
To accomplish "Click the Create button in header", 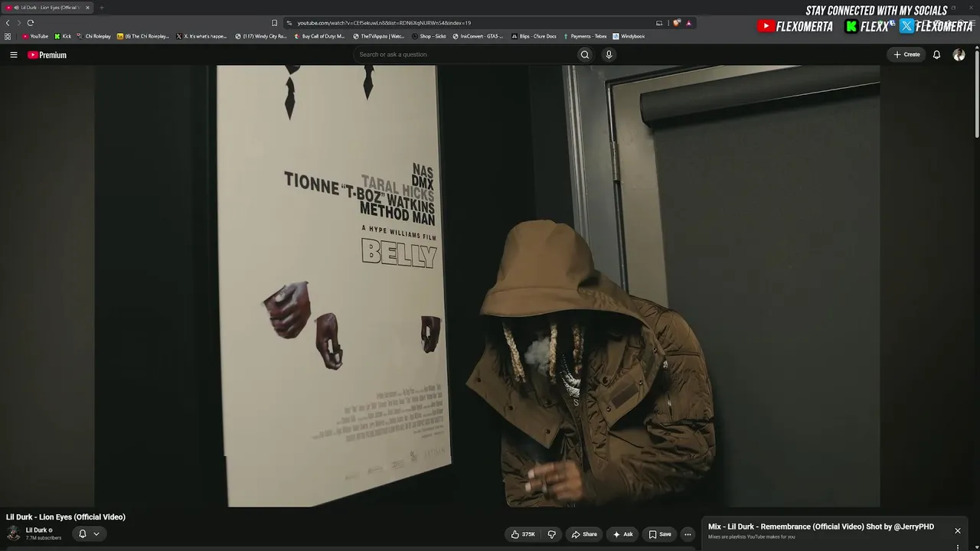I will [x=906, y=54].
